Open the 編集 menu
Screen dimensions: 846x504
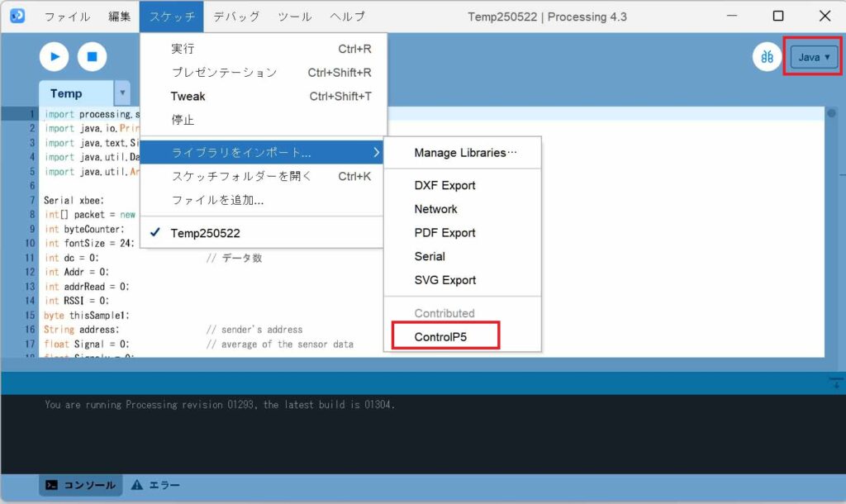119,17
